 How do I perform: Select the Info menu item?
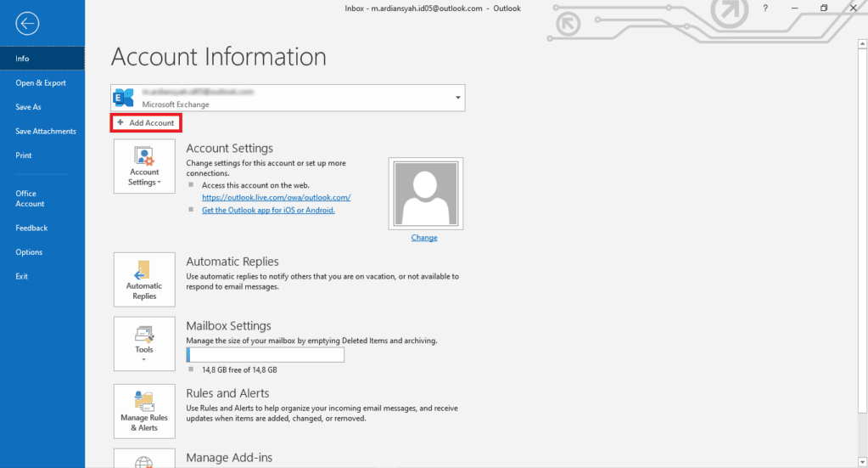tap(23, 59)
